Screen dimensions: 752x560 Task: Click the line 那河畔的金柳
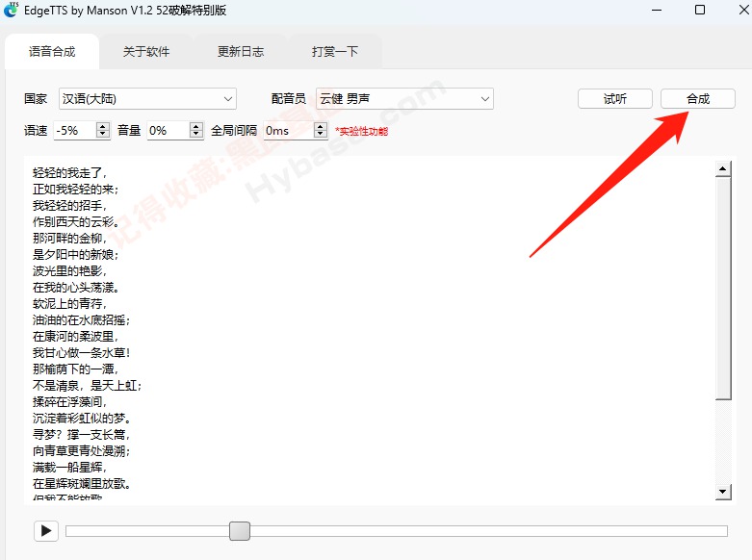click(x=69, y=239)
